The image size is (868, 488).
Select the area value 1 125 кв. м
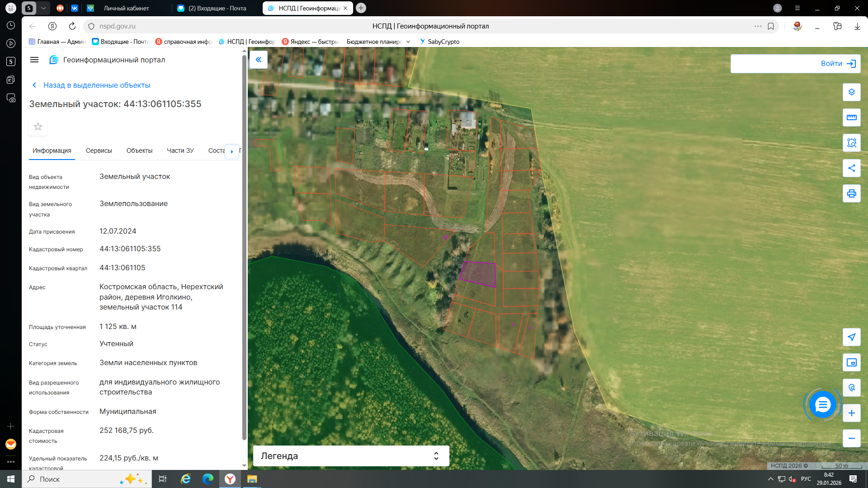118,327
